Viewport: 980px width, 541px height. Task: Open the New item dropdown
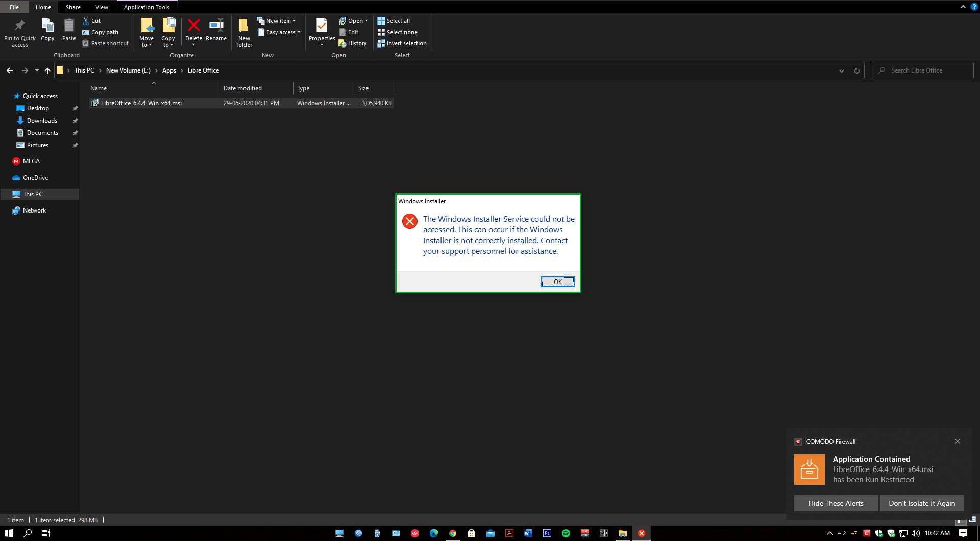coord(276,21)
